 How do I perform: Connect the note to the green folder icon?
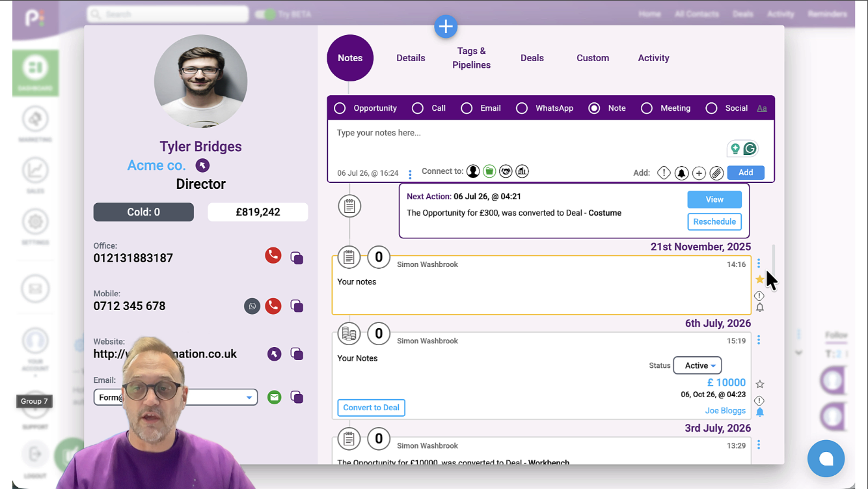click(489, 171)
